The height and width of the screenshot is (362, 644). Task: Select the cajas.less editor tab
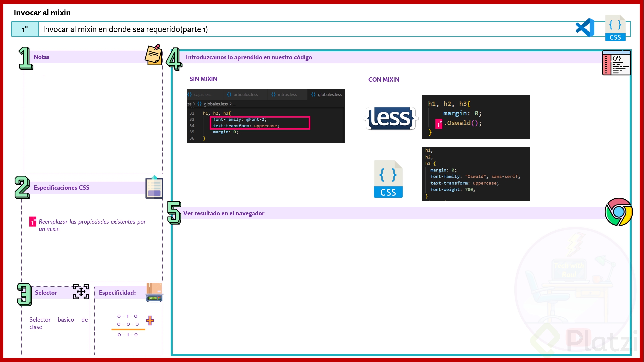click(x=203, y=95)
